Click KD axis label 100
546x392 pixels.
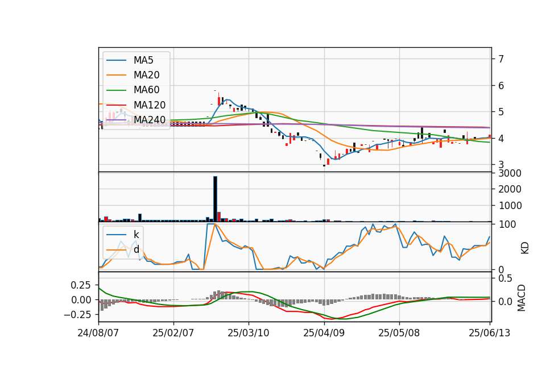coord(507,224)
